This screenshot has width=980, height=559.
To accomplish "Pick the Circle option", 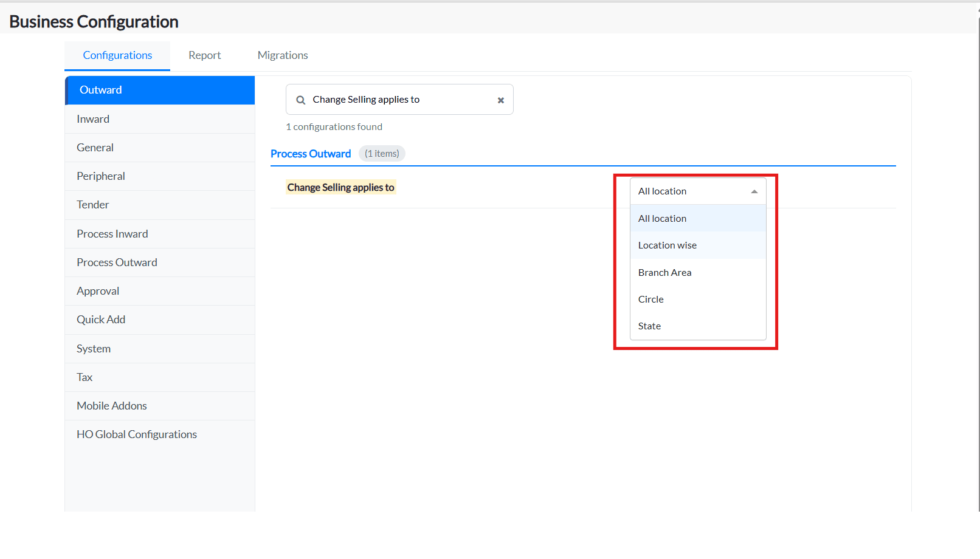I will click(x=650, y=300).
